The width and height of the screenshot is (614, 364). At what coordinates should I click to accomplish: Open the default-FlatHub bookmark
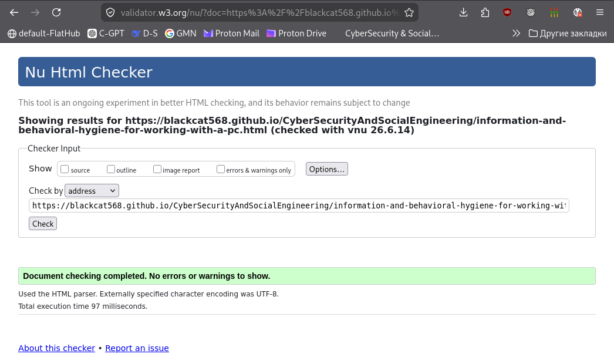44,33
